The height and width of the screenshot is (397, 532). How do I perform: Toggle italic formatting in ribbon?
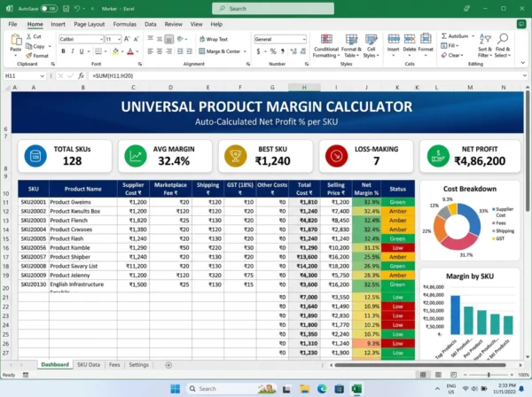pos(73,51)
